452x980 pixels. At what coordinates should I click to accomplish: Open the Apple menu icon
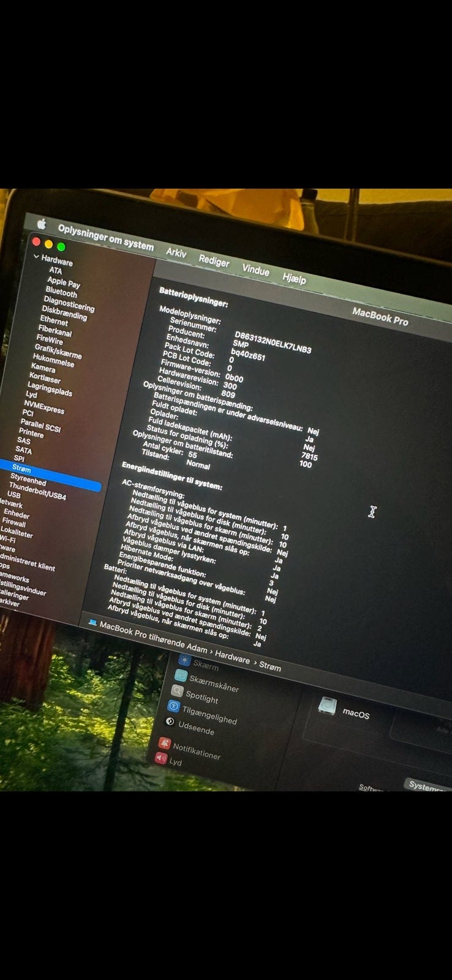click(x=42, y=224)
